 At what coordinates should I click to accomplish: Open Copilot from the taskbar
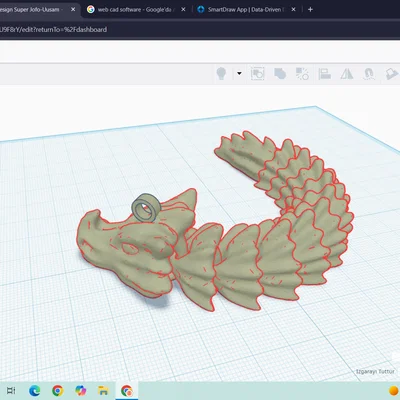(x=81, y=390)
